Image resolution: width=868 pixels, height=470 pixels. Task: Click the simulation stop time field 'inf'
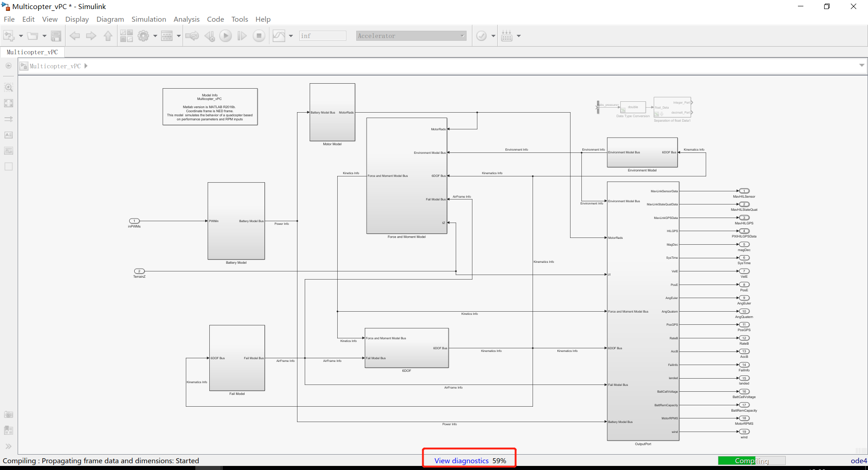click(322, 36)
